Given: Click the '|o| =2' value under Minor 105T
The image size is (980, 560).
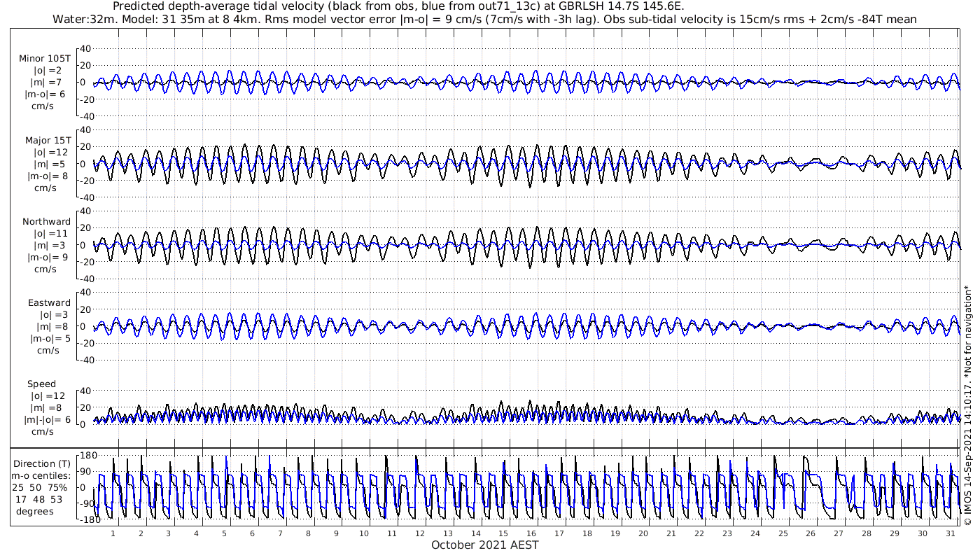Looking at the screenshot, I should [x=46, y=71].
